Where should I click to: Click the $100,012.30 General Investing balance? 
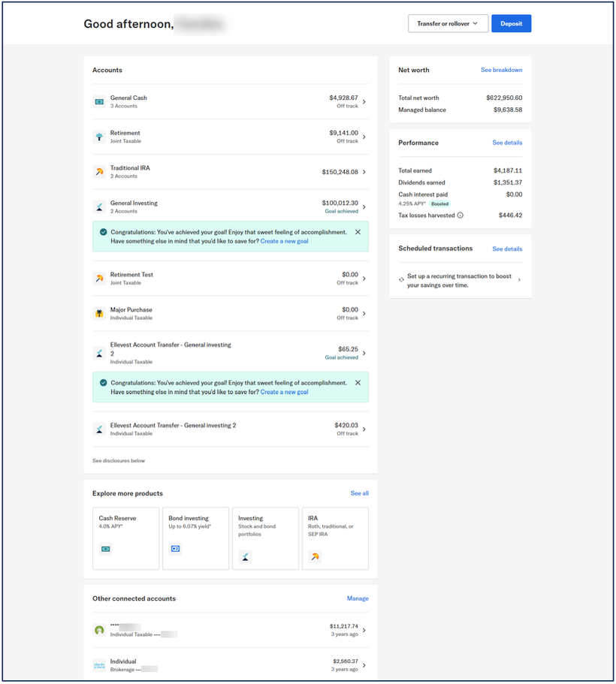tap(340, 203)
